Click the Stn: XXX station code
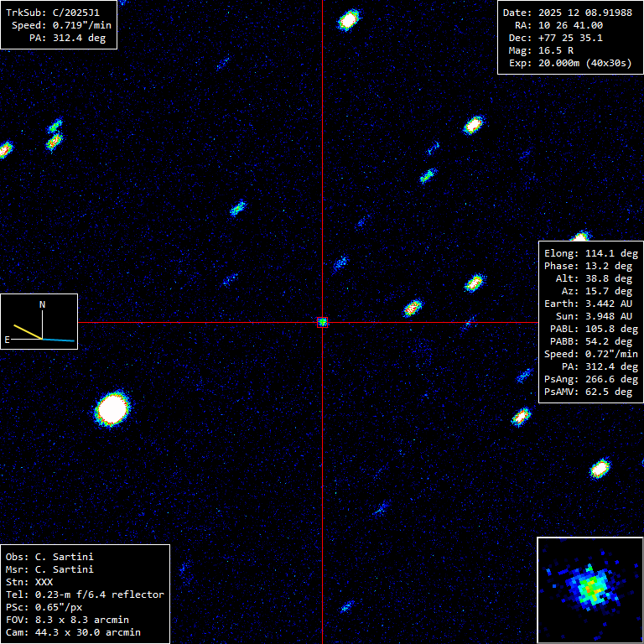 click(x=34, y=582)
